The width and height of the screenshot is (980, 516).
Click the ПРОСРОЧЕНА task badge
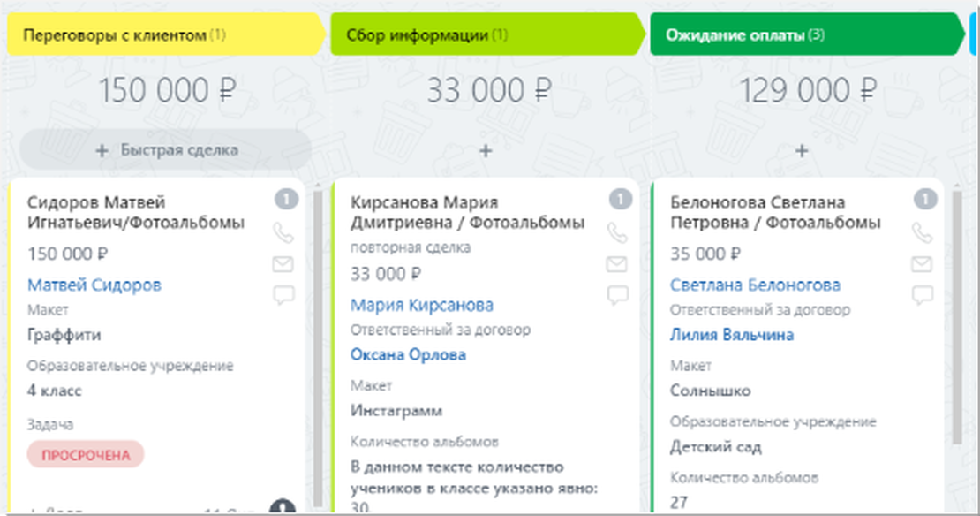click(x=85, y=454)
